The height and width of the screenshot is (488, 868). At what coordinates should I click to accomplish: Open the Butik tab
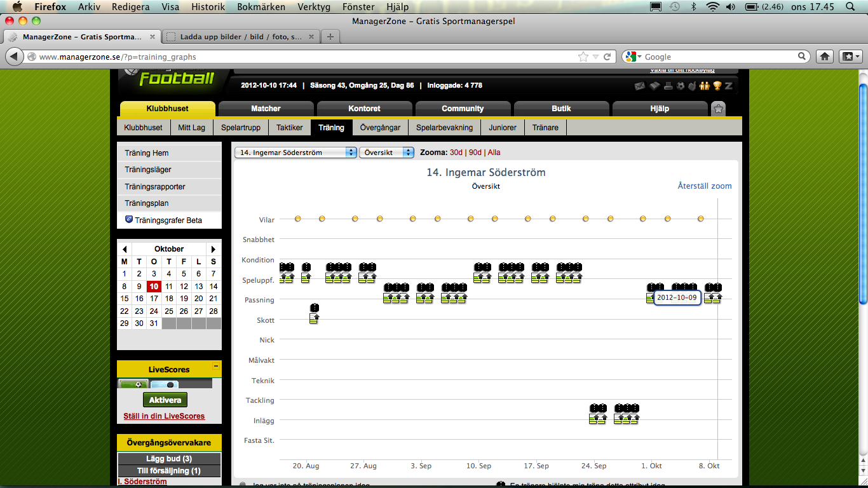pyautogui.click(x=561, y=109)
